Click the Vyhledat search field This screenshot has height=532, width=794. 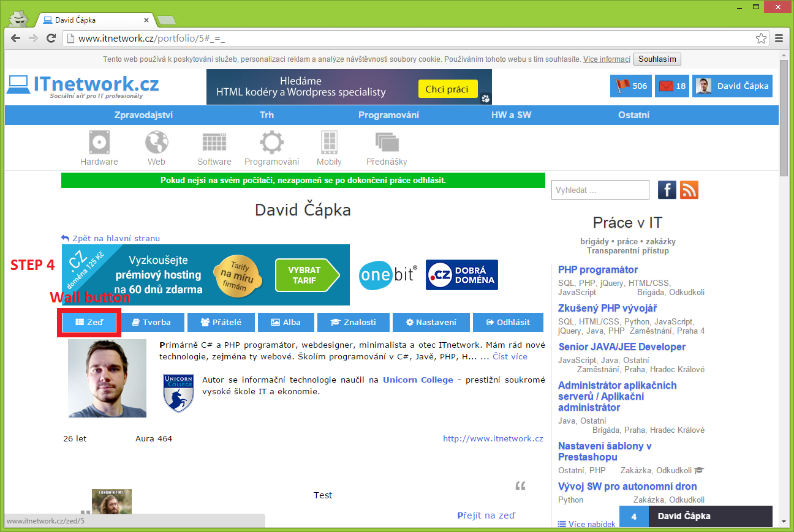(x=600, y=190)
